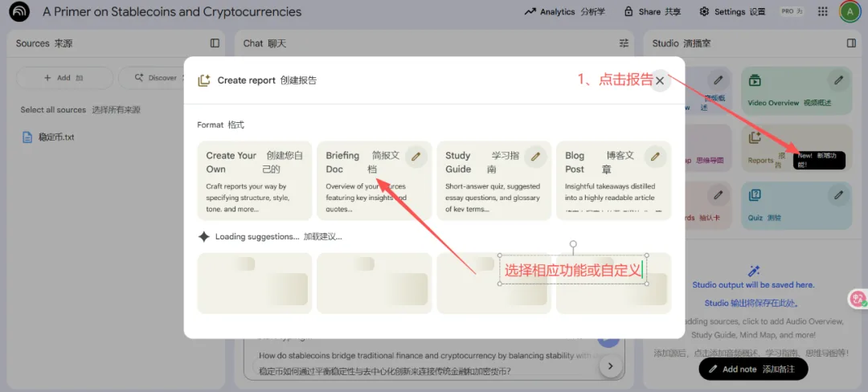The image size is (868, 392).
Task: Choose the Briefing Doc format card
Action: tap(375, 181)
